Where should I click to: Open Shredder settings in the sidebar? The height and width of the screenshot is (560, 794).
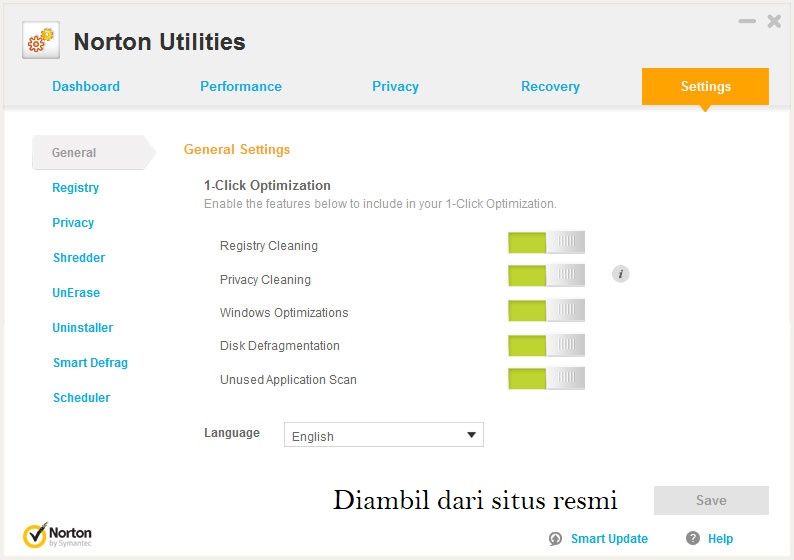(79, 258)
